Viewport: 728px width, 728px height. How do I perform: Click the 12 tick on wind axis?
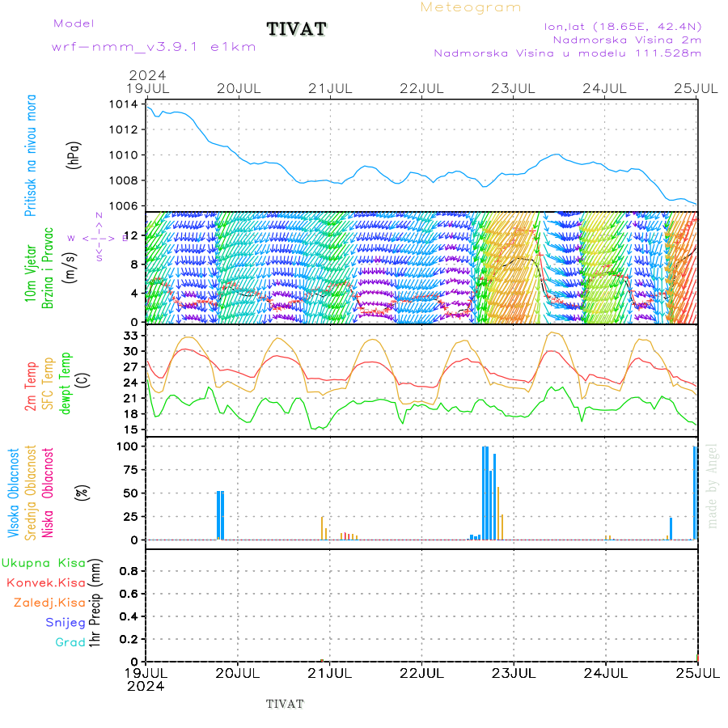pyautogui.click(x=131, y=236)
